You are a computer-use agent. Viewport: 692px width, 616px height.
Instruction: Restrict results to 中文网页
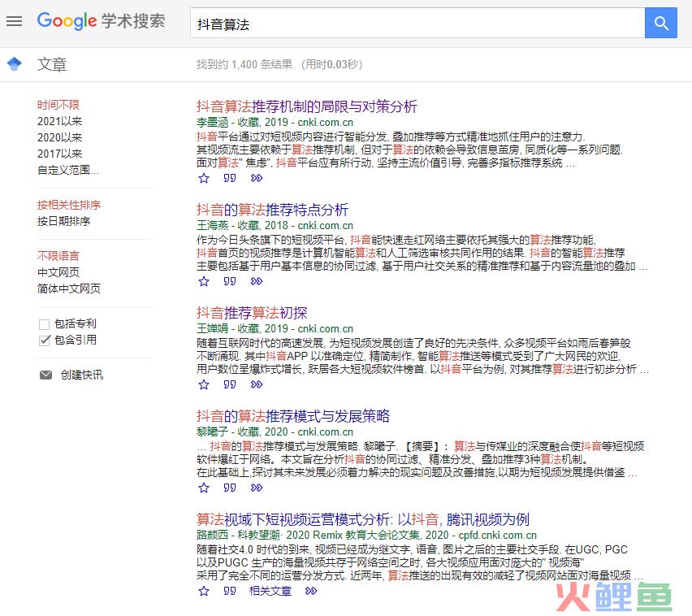point(58,272)
